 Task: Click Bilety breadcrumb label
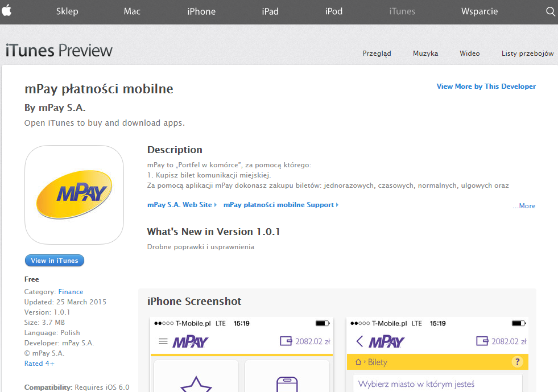click(x=377, y=362)
